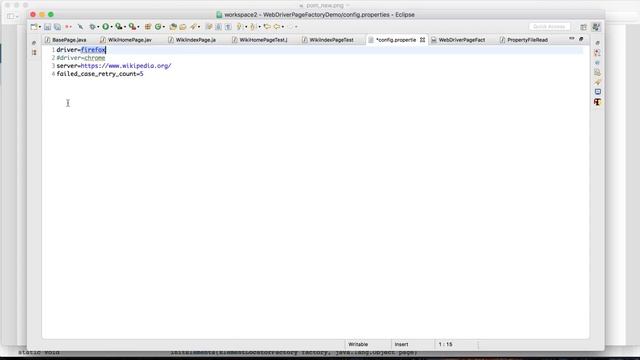Click the Search flashlight icon
Image resolution: width=640 pixels, height=360 pixels.
pyautogui.click(x=193, y=27)
